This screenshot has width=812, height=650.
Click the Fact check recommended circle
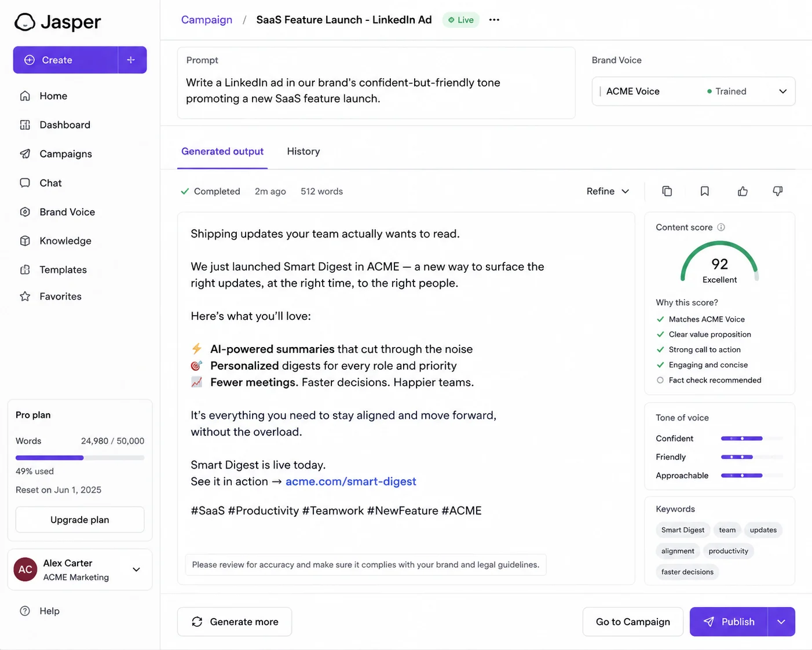pyautogui.click(x=660, y=380)
